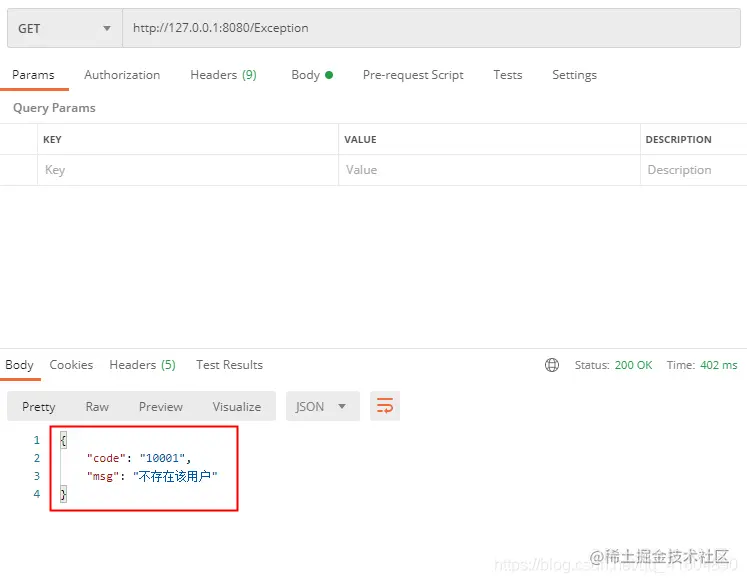Click the network globe icon
The height and width of the screenshot is (583, 747).
coord(552,365)
